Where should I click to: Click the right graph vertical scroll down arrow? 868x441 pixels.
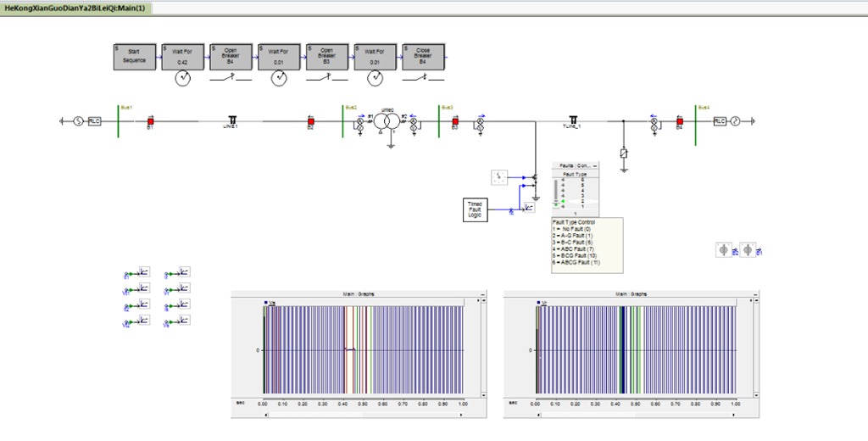[755, 395]
